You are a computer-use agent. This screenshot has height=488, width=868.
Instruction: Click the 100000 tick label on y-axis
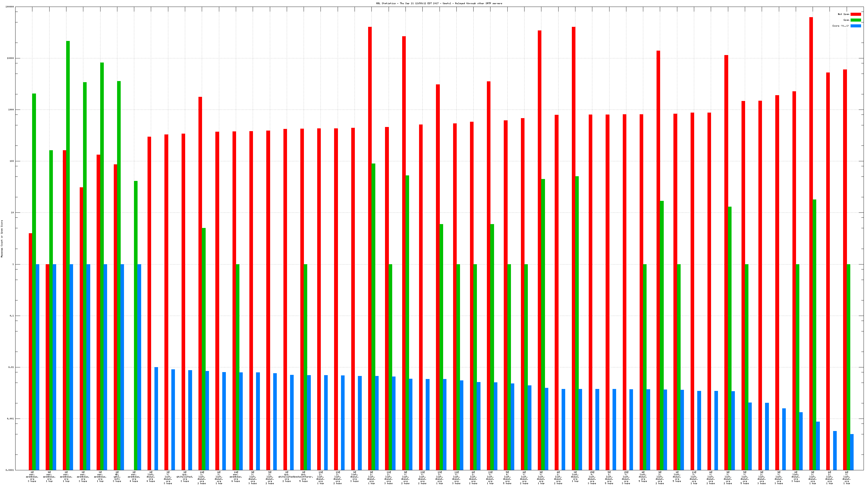click(x=10, y=7)
